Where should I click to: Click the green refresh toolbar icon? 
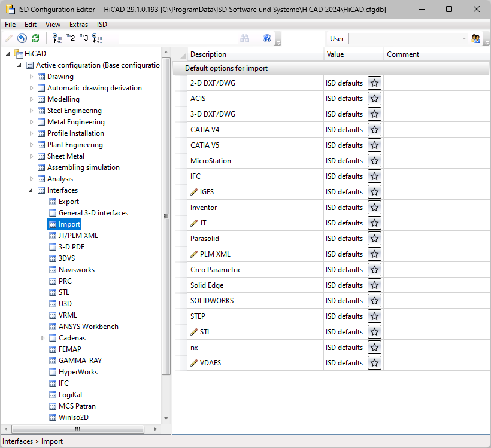coord(35,38)
